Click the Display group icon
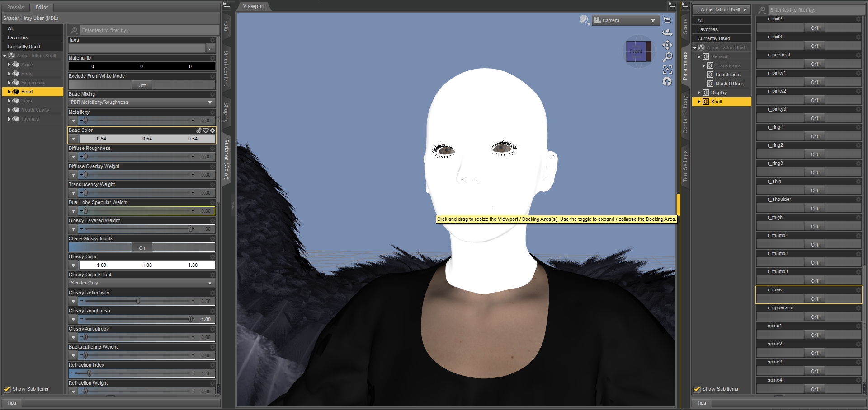This screenshot has height=410, width=868. (706, 93)
